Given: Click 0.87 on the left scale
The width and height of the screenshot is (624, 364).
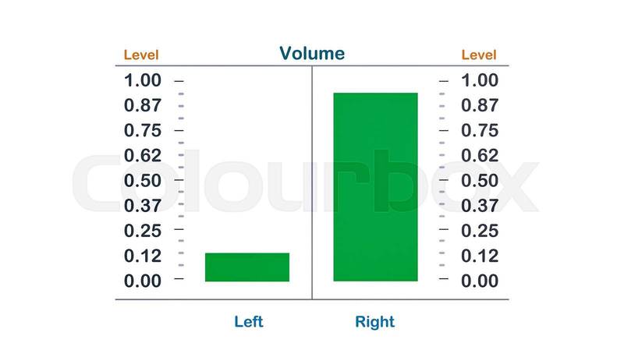Looking at the screenshot, I should coord(143,105).
